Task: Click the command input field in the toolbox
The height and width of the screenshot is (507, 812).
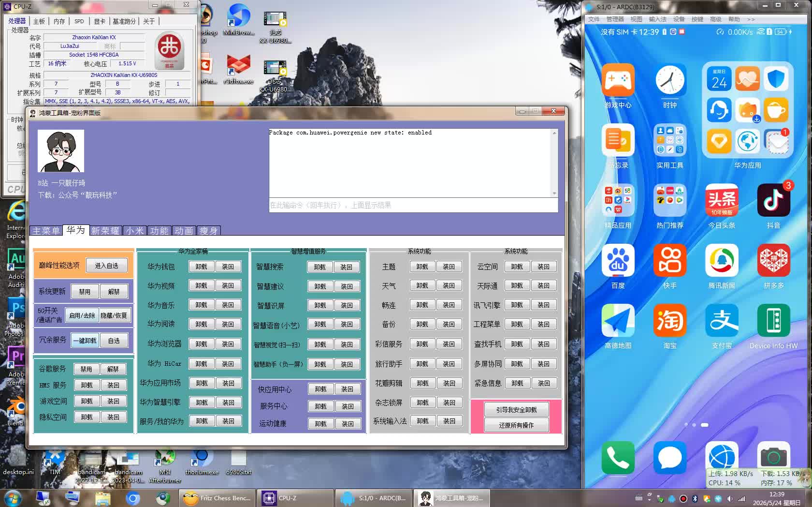Action: (413, 205)
